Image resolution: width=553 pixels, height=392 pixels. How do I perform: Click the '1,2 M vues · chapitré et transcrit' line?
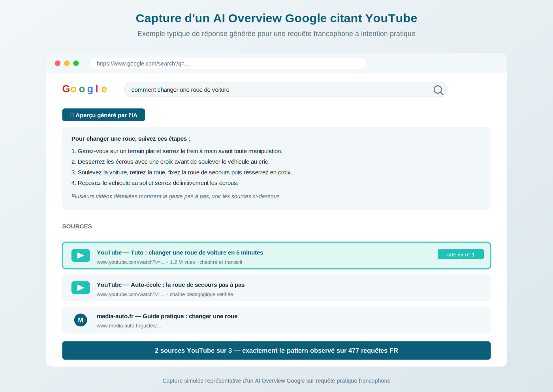169,262
